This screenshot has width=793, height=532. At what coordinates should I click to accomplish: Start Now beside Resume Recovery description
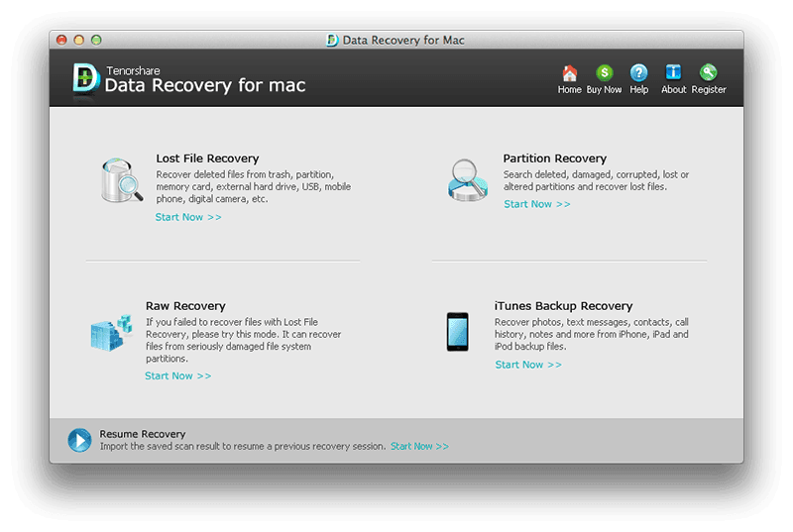tap(419, 446)
